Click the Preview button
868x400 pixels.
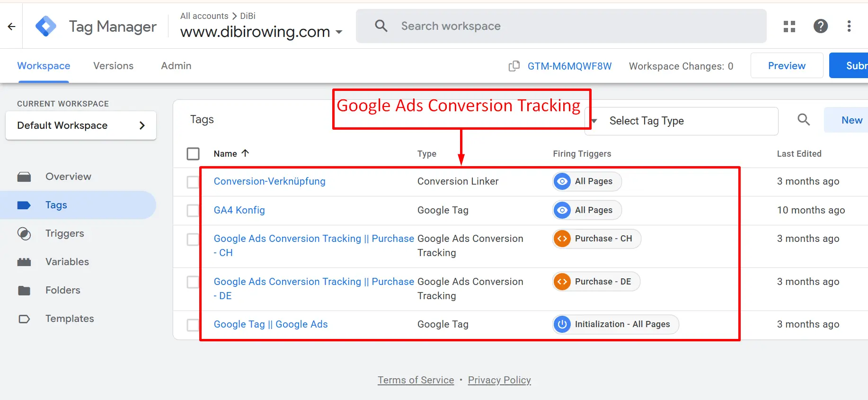coord(786,65)
